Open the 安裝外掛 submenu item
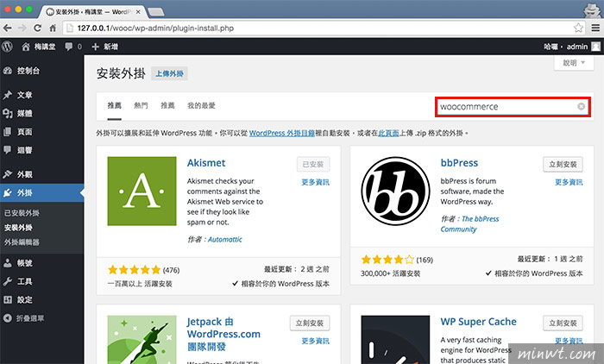604x364 pixels. 18,228
